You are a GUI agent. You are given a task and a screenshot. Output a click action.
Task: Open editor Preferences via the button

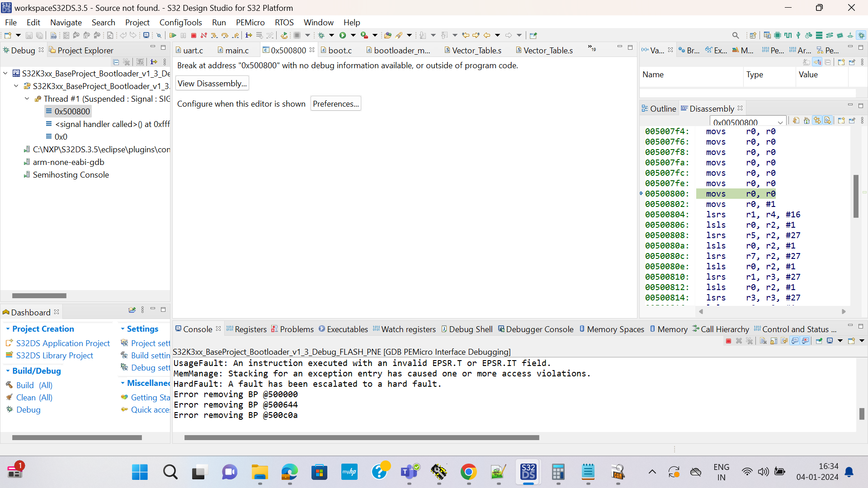(x=335, y=103)
